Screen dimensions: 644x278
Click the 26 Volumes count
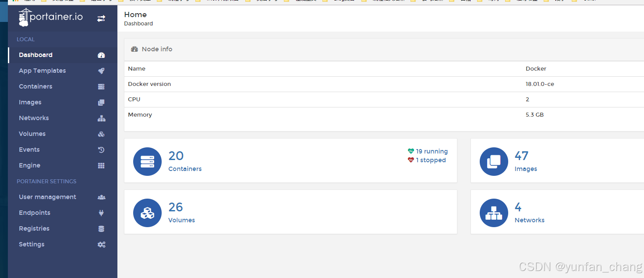[x=176, y=207]
